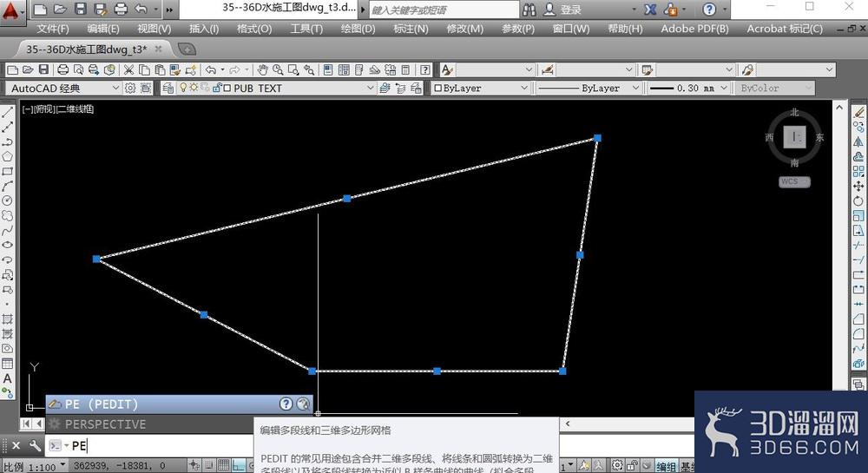Image resolution: width=868 pixels, height=473 pixels.
Task: Open the dimension style dropdown list
Action: [595, 69]
